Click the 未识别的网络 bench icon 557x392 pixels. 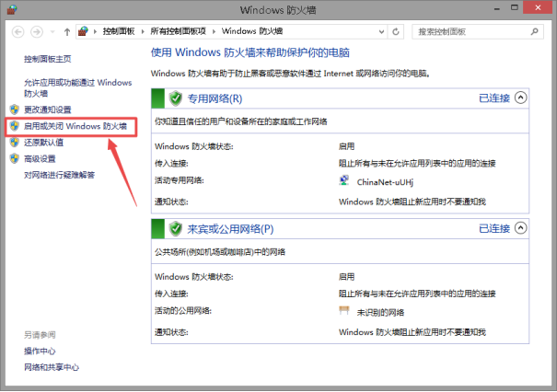tap(343, 310)
